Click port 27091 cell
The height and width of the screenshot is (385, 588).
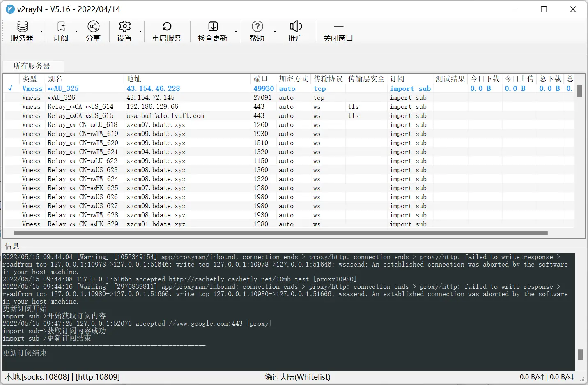tap(262, 97)
